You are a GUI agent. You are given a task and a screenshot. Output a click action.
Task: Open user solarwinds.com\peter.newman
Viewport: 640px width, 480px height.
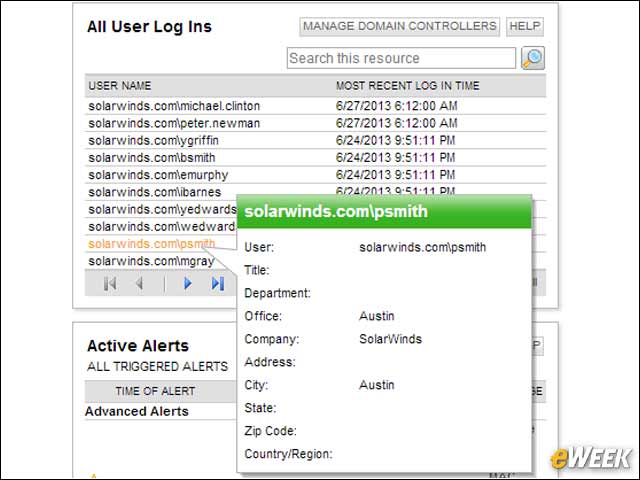point(174,123)
